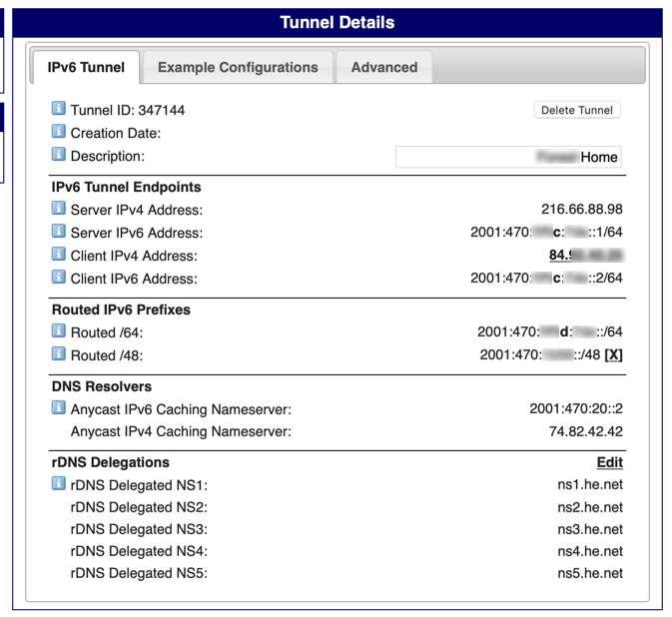Remove the routed /48 via [X] link
This screenshot has height=617, width=672.
pyautogui.click(x=613, y=355)
